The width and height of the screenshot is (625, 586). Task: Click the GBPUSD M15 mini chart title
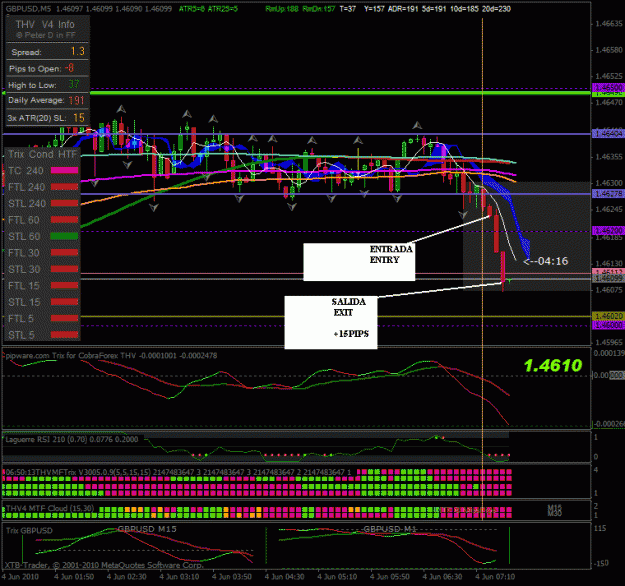pos(147,529)
